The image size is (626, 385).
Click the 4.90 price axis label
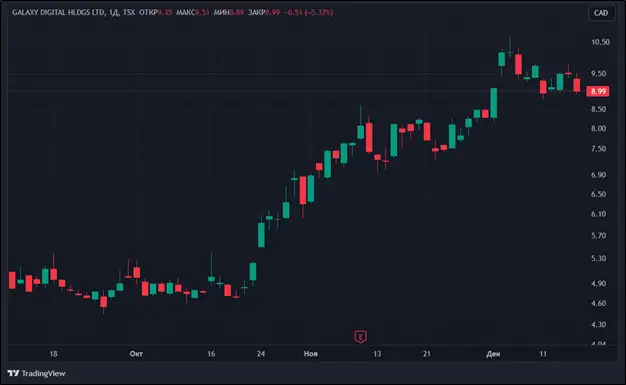(598, 284)
